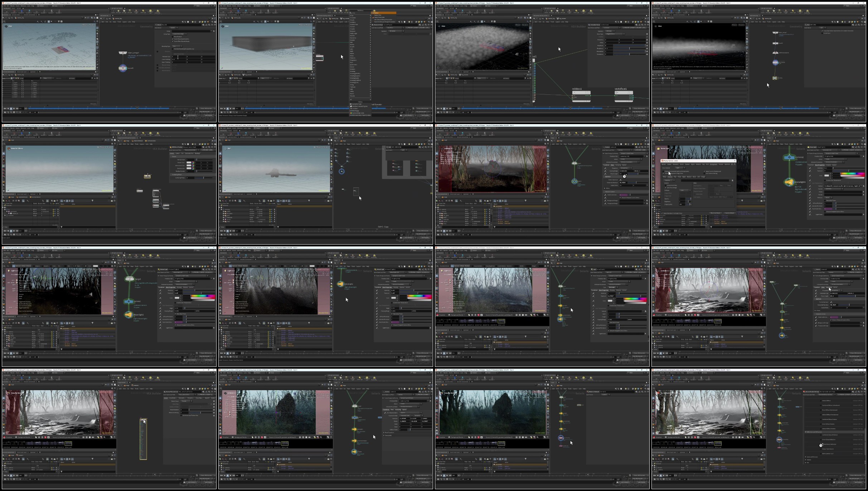Select the distantlight1 node below camera1 and merge1
The image size is (868, 491).
128,315
